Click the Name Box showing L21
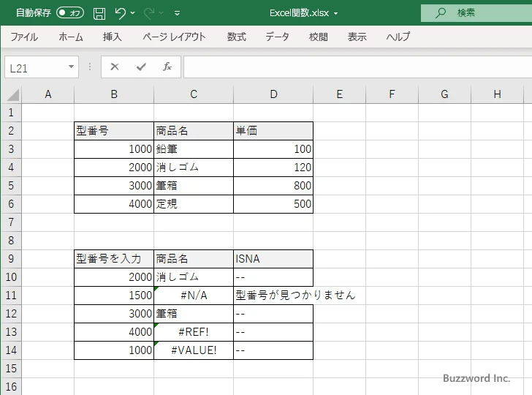 pyautogui.click(x=35, y=67)
